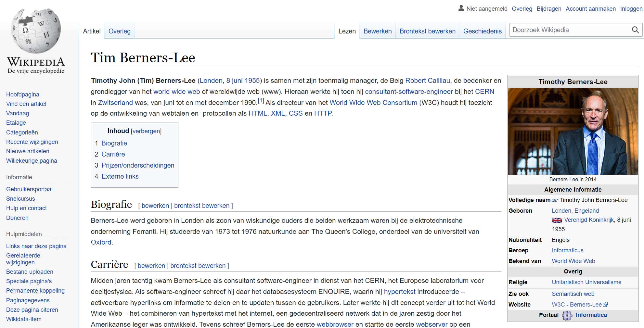This screenshot has width=644, height=328.
Task: Edit Biografie section via bewerken link
Action: tap(155, 206)
